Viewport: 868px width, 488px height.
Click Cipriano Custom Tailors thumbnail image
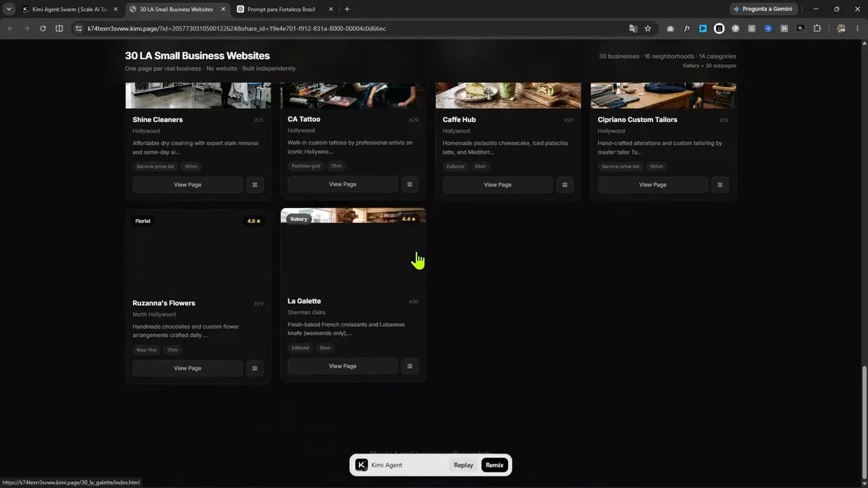click(x=663, y=96)
